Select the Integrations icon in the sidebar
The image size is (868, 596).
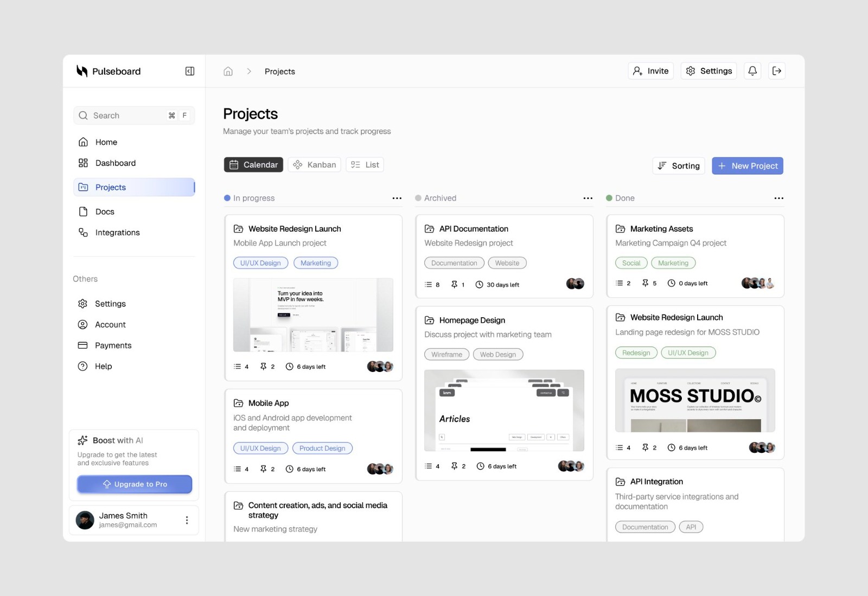82,232
